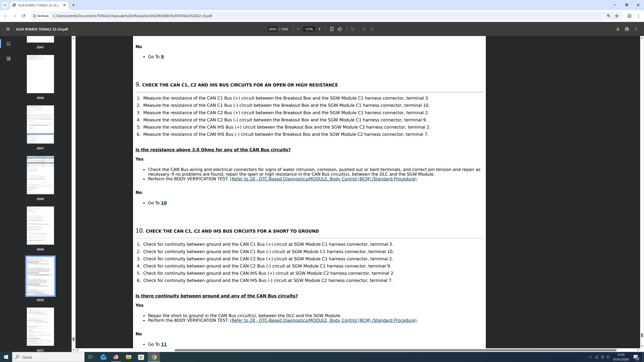Go forward in browser history
Screen dimensions: 644x362
click(x=14, y=16)
